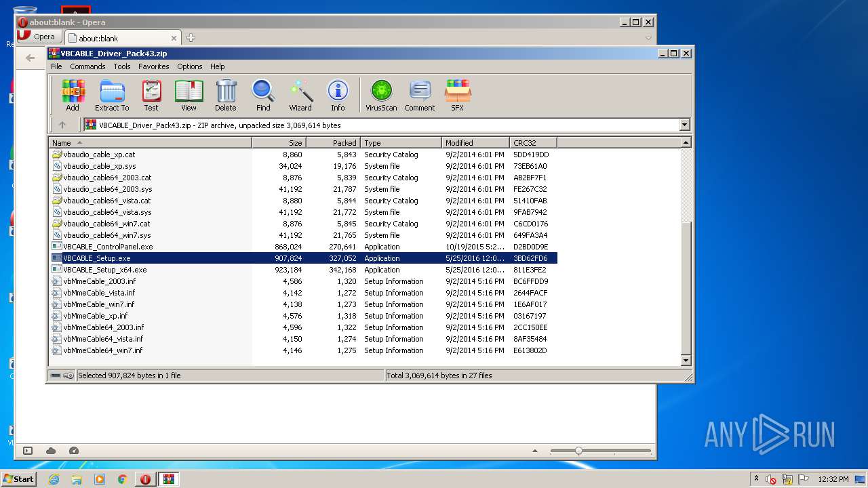Click the Opera menu button
The height and width of the screenshot is (488, 868).
[38, 37]
